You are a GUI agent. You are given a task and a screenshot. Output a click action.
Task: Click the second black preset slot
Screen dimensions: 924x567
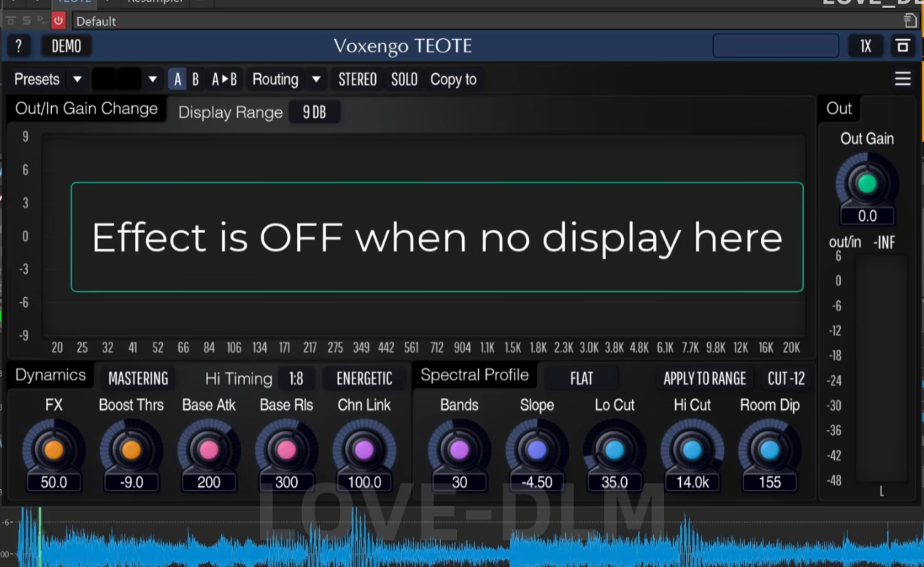pyautogui.click(x=129, y=80)
